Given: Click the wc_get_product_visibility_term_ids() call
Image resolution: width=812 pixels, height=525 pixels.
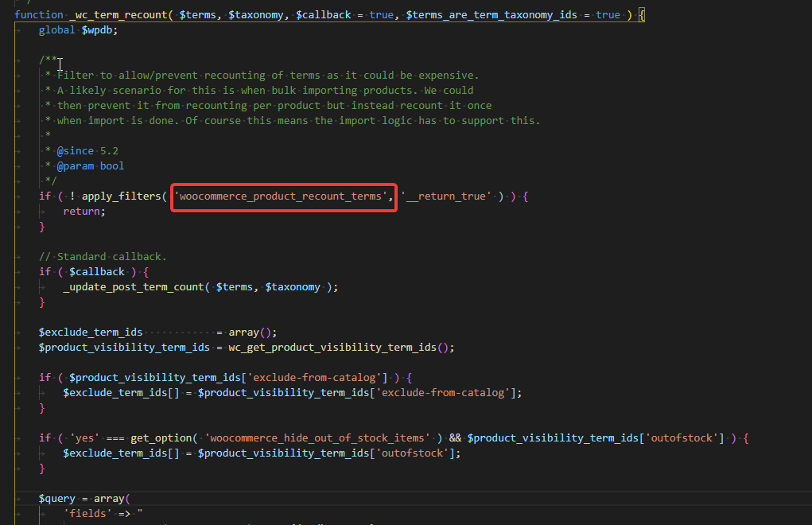Looking at the screenshot, I should click(x=341, y=347).
